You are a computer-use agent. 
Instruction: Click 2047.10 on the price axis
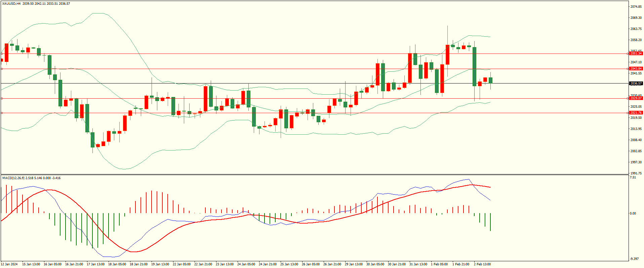coord(636,62)
